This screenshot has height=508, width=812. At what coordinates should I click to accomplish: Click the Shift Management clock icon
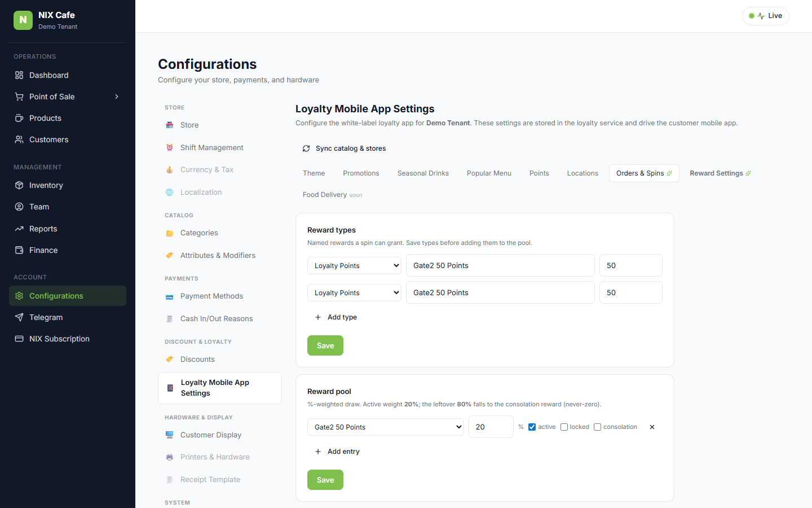pyautogui.click(x=170, y=147)
